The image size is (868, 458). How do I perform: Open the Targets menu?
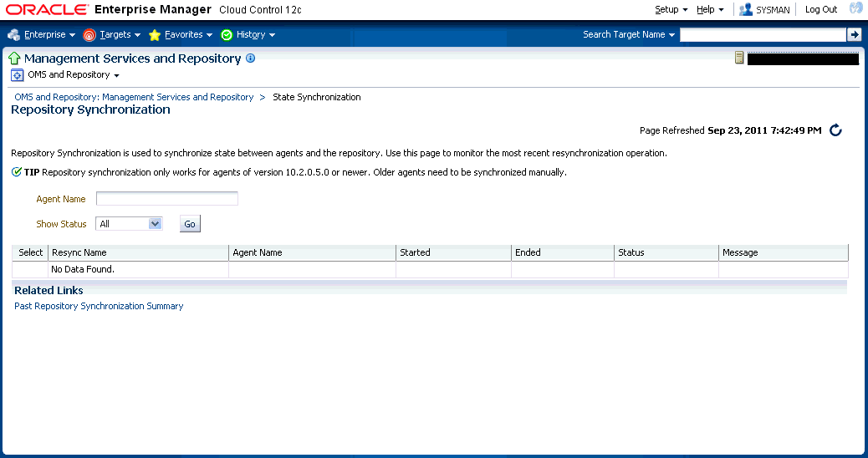[120, 35]
